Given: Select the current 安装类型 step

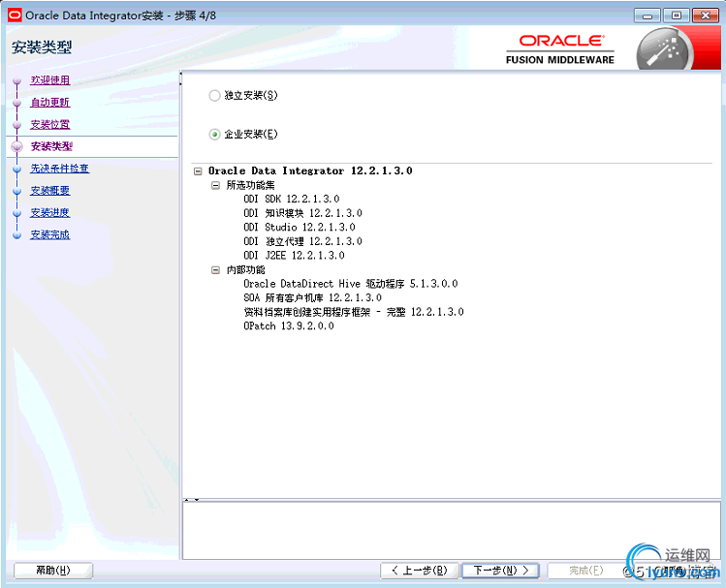Looking at the screenshot, I should [x=51, y=146].
